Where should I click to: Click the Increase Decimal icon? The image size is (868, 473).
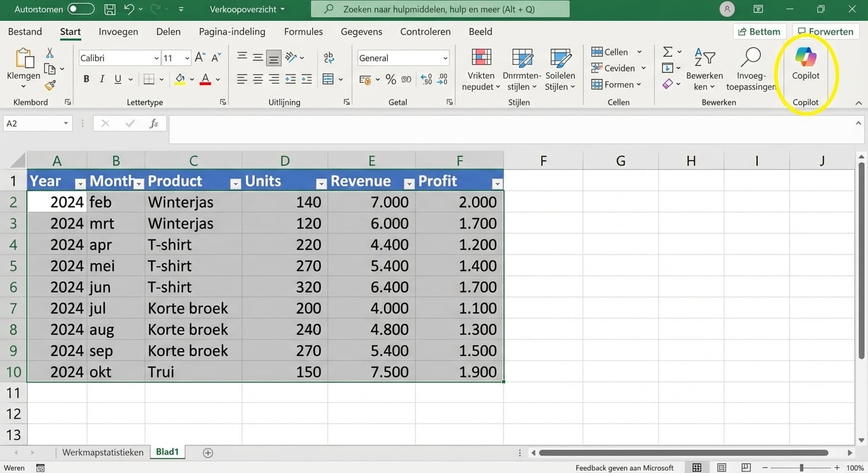425,79
